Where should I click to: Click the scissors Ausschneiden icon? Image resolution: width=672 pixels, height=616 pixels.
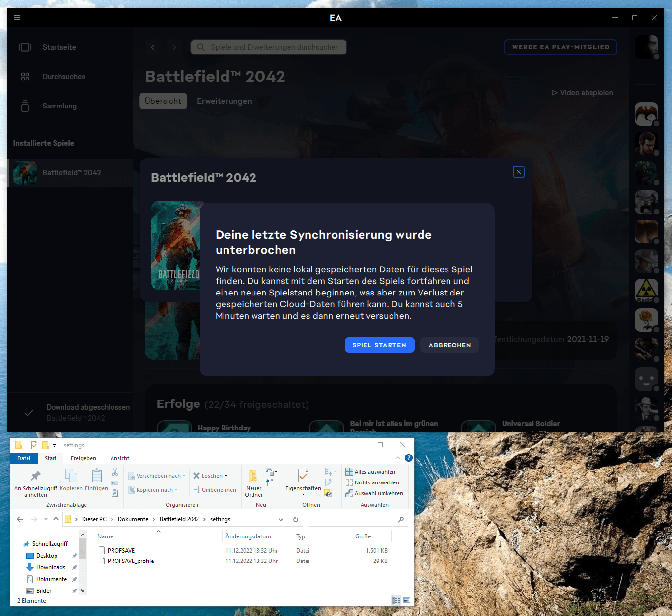115,472
